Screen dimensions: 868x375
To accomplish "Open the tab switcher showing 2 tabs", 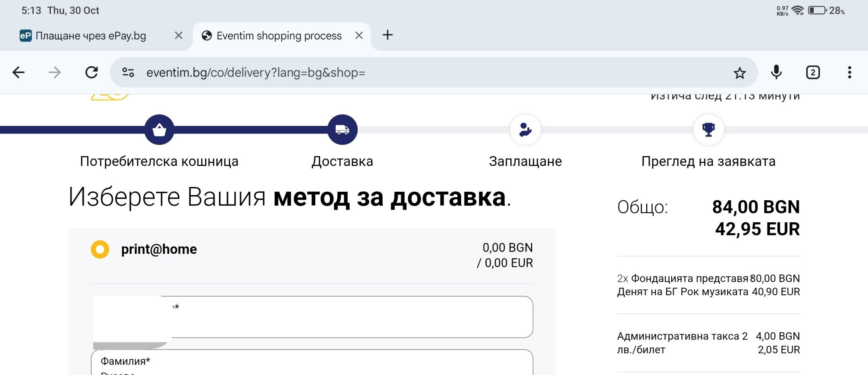I will tap(812, 73).
